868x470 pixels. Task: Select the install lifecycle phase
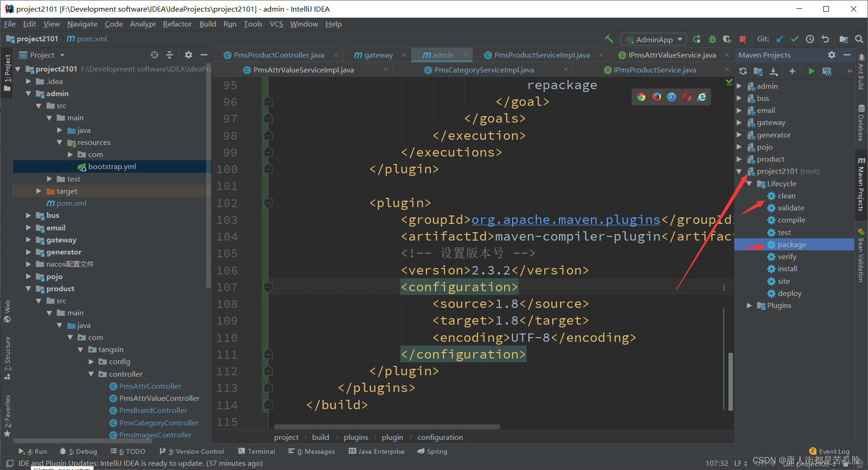787,269
